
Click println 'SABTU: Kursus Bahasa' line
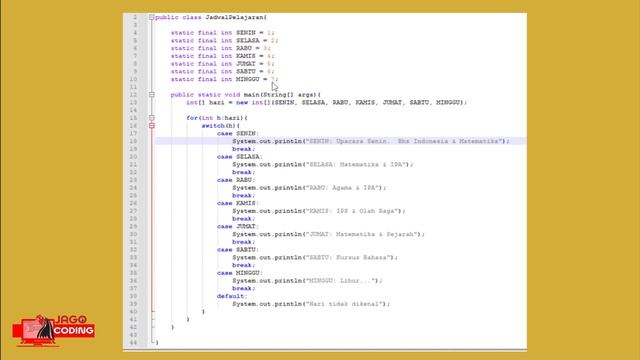pos(315,258)
